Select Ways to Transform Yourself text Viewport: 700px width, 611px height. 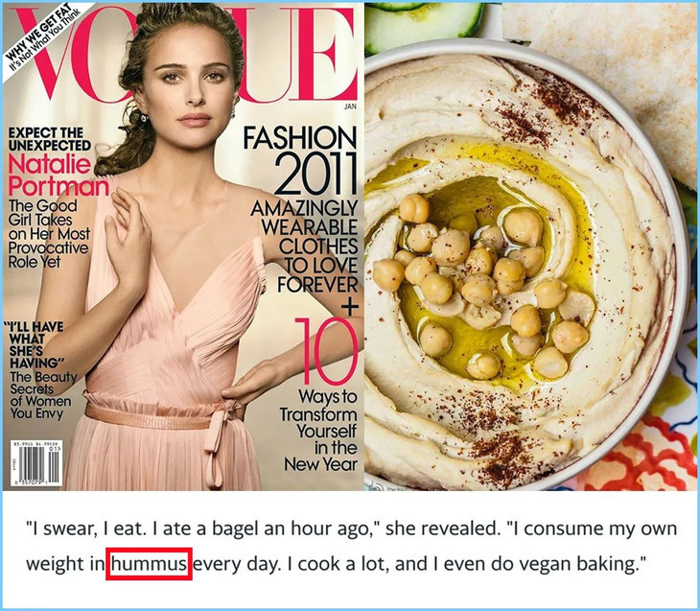pyautogui.click(x=318, y=430)
